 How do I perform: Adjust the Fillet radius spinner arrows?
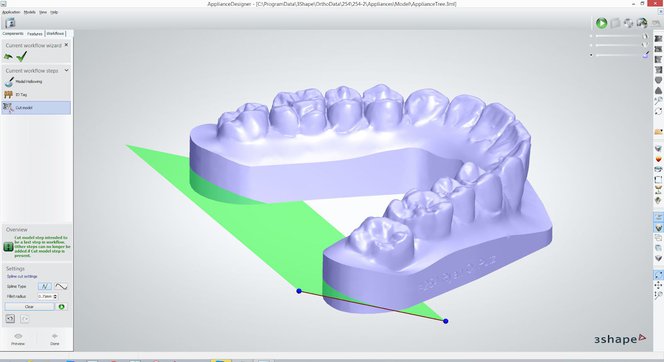(55, 296)
